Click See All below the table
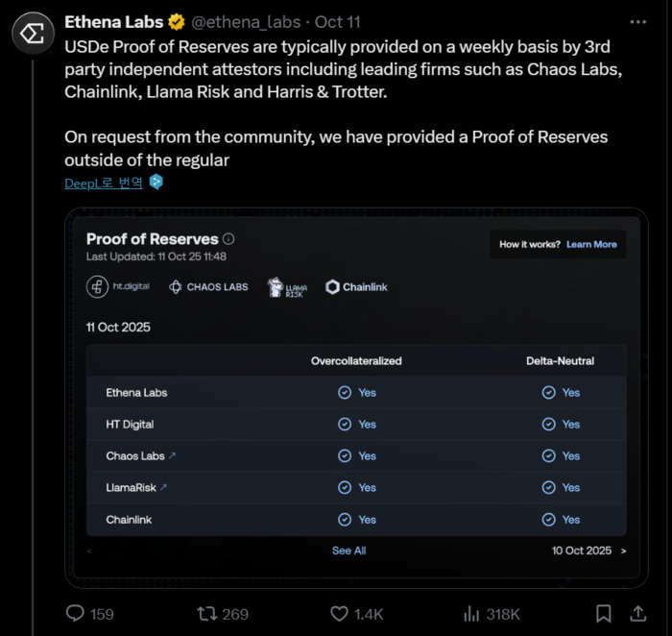This screenshot has width=672, height=636. (x=348, y=551)
